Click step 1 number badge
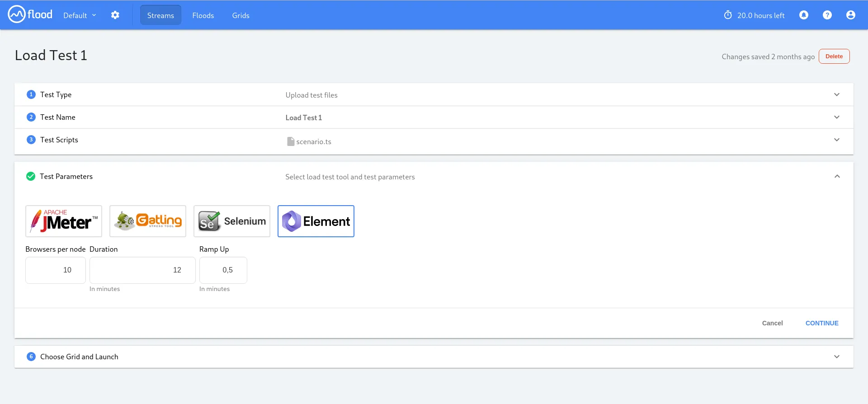 (x=31, y=94)
